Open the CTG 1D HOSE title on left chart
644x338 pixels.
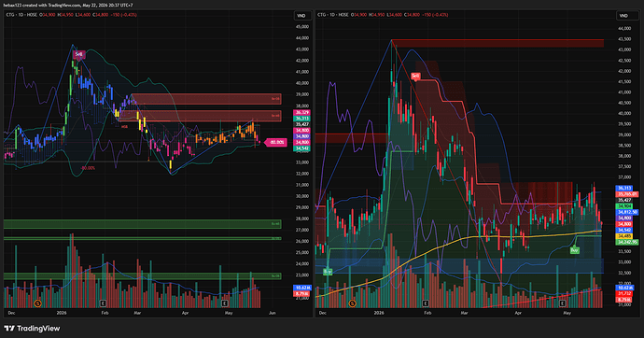coord(21,15)
